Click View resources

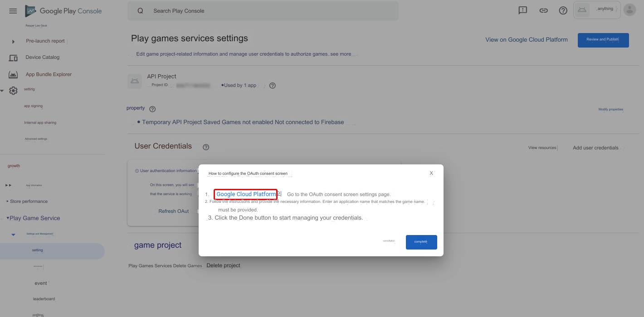[542, 148]
